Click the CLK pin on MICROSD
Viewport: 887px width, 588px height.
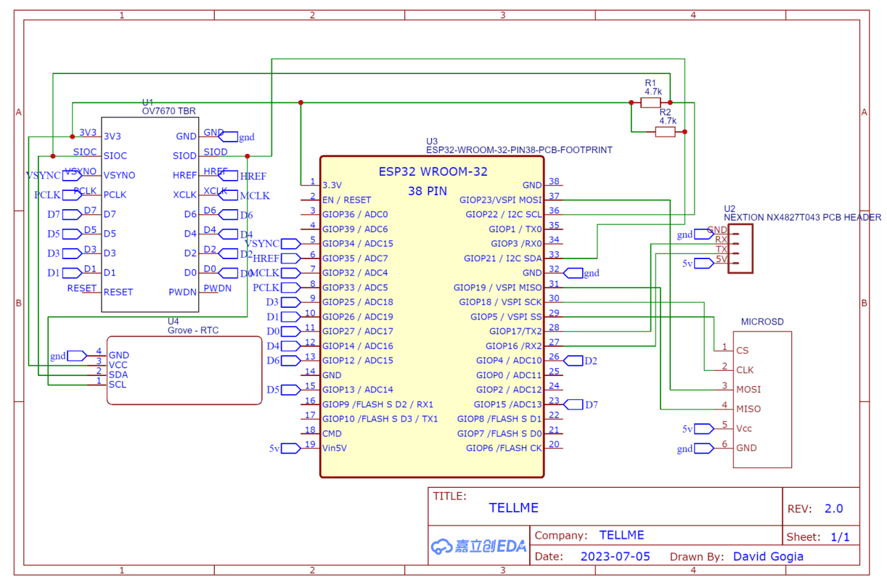745,370
